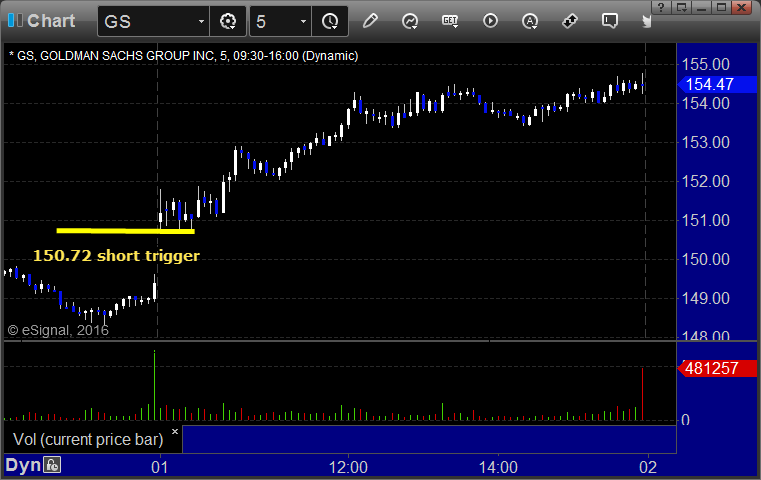761x480 pixels.
Task: Click the tall red volume bar at right
Action: pyautogui.click(x=643, y=394)
